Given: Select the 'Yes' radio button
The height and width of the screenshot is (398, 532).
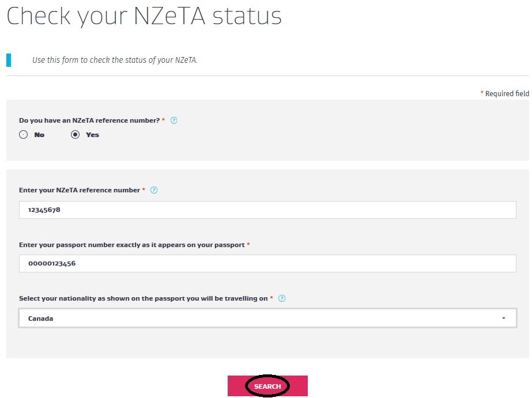Looking at the screenshot, I should point(75,135).
